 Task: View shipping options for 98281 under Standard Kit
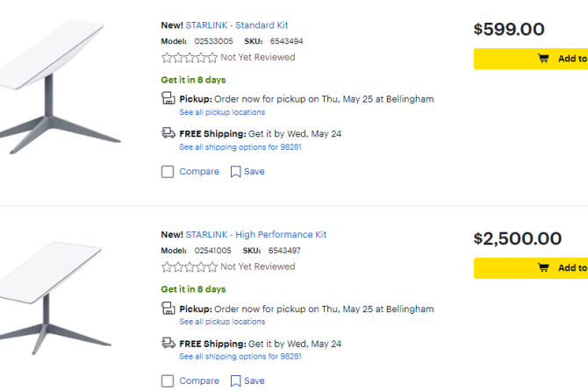click(240, 147)
